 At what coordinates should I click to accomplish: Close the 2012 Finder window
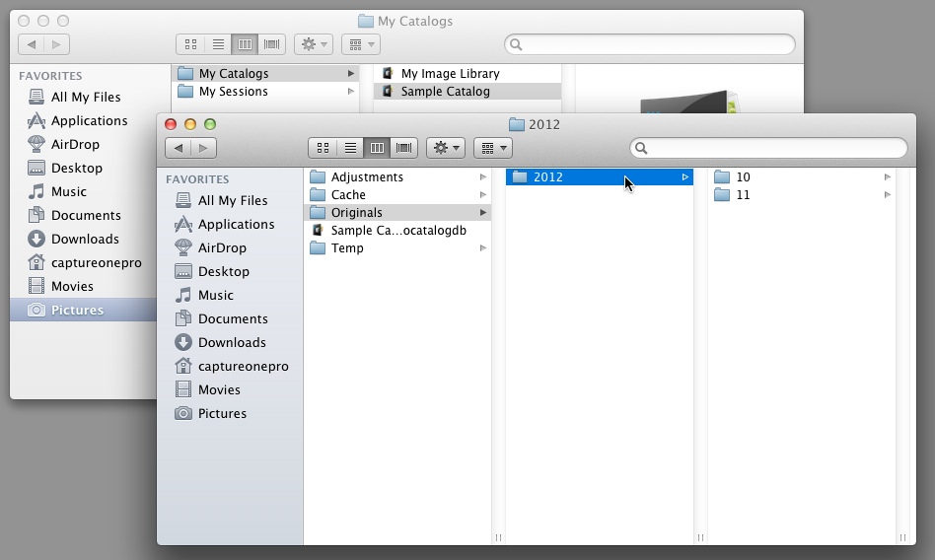coord(171,124)
